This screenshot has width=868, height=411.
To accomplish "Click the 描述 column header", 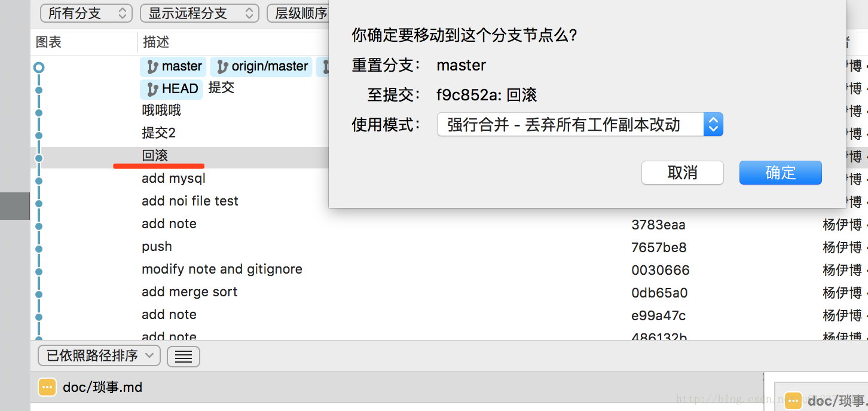I will click(156, 42).
